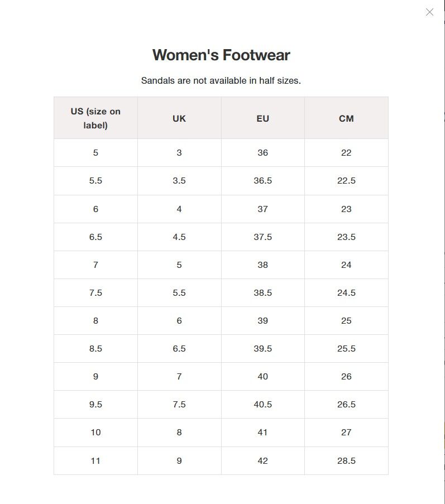
Task: Click EU size 37.5 cell
Action: 263,237
